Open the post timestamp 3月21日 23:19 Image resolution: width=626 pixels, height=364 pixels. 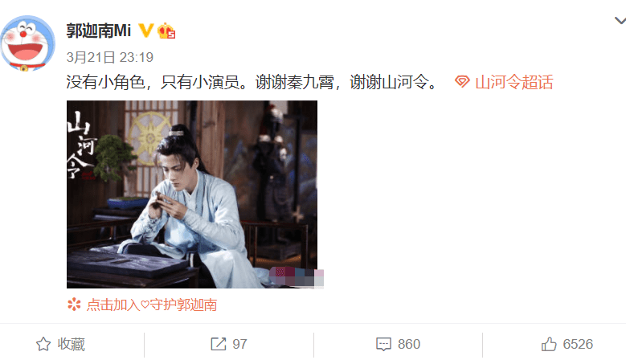[x=110, y=57]
